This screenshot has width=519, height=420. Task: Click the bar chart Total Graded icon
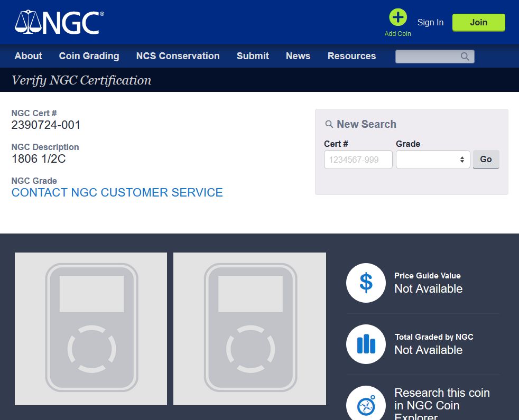point(366,344)
